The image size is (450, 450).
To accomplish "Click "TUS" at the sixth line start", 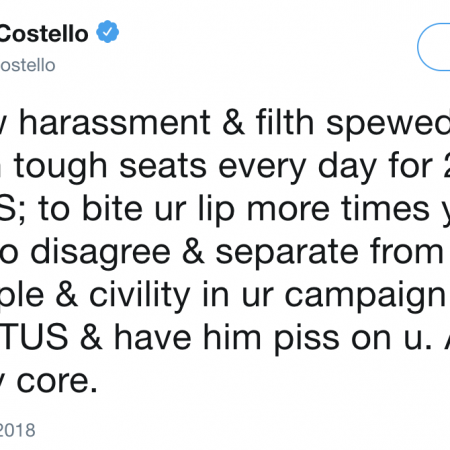I will (x=34, y=337).
